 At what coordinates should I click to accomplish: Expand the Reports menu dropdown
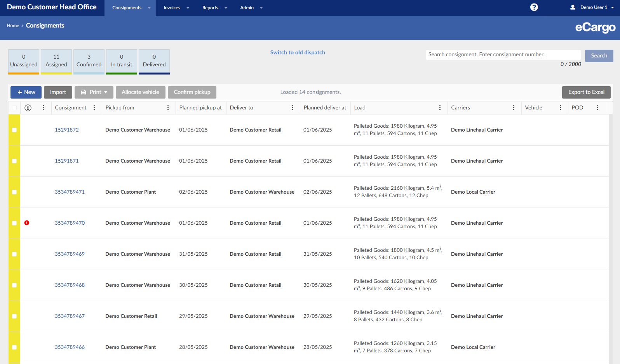[214, 8]
